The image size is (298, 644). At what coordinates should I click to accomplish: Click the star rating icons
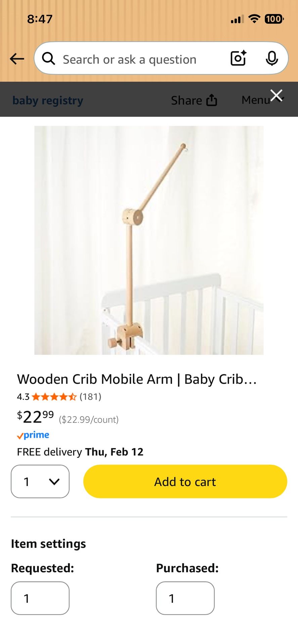(54, 397)
